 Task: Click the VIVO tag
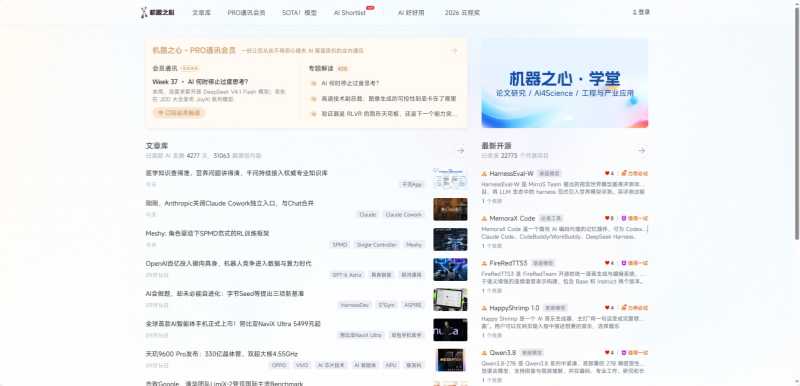(x=302, y=365)
